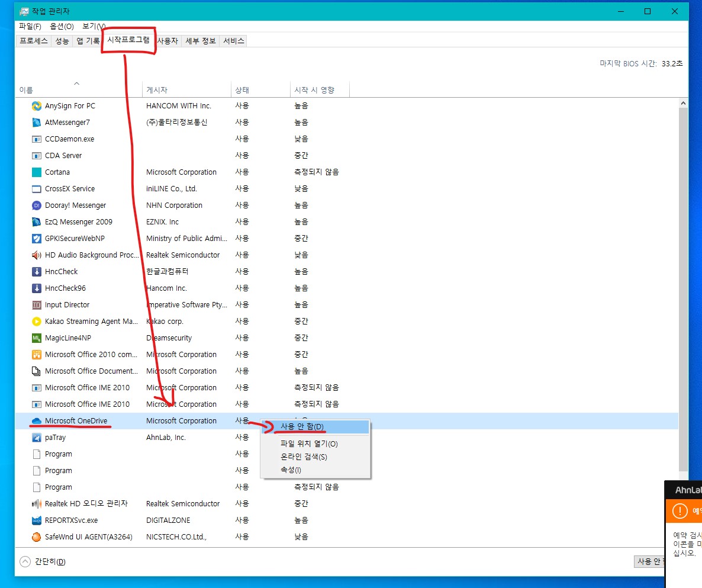702x588 pixels.
Task: Click Cortana's 측정되지 않음 impact cell
Action: pos(317,172)
